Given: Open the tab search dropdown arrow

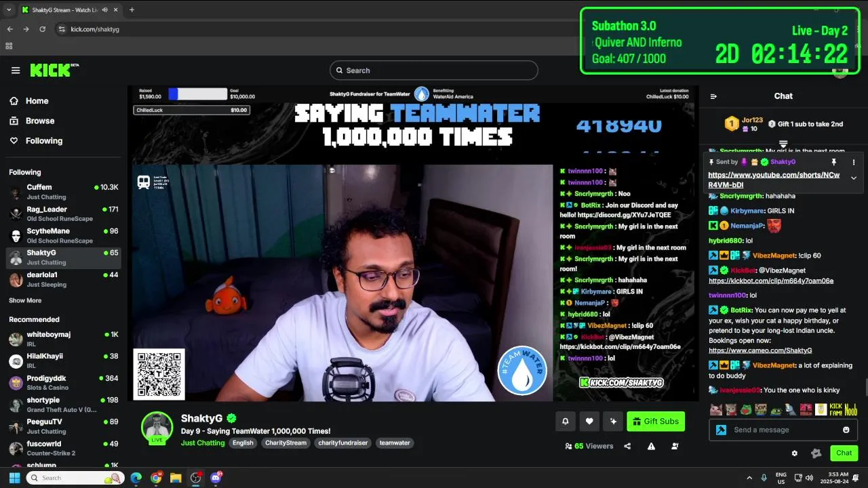Looking at the screenshot, I should tap(9, 9).
